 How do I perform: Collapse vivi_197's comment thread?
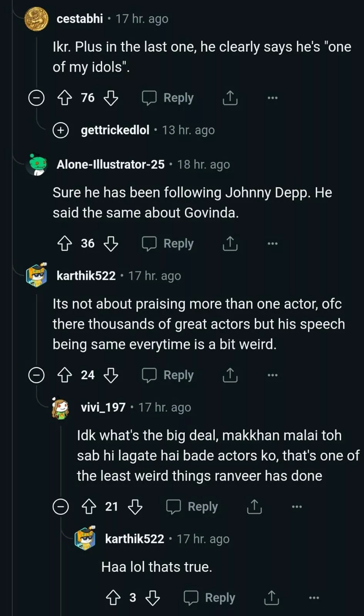coord(61,507)
